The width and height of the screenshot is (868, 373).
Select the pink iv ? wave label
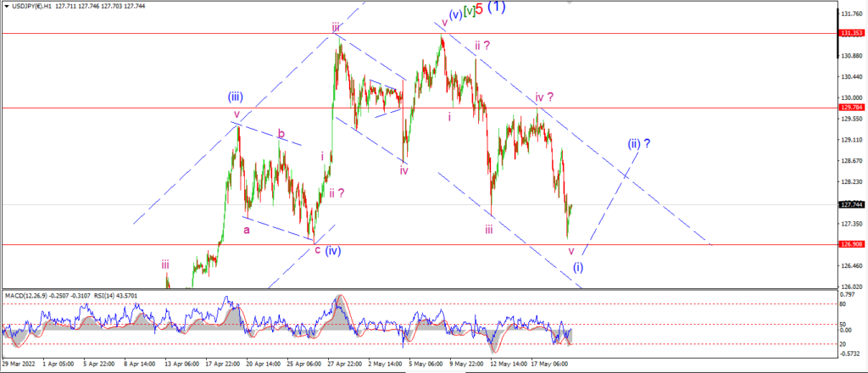[x=545, y=97]
